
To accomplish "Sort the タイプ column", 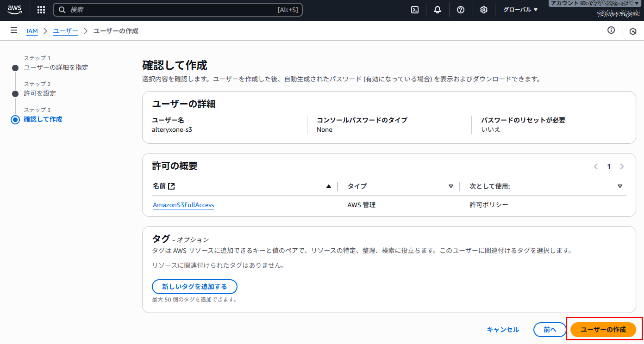I will pos(451,186).
